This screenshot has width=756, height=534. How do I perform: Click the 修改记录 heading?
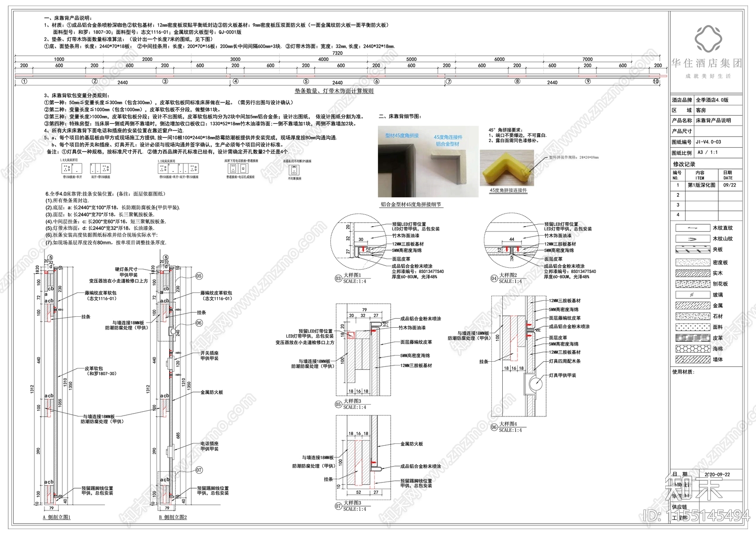(x=684, y=164)
